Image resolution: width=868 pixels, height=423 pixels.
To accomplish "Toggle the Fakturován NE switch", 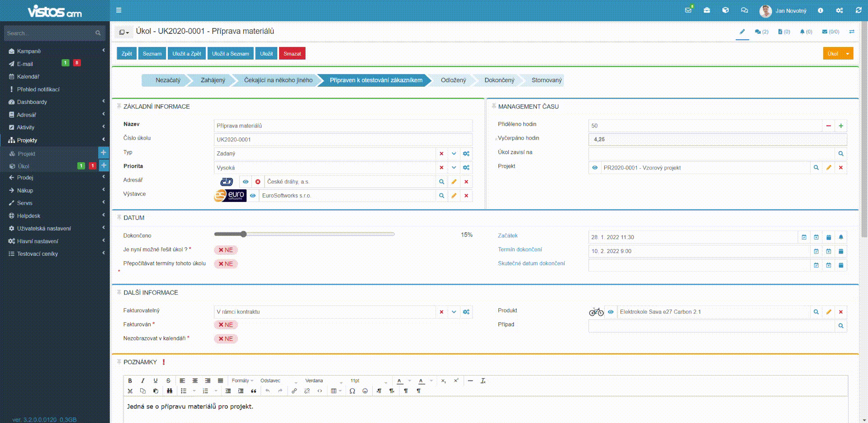I will [x=226, y=325].
